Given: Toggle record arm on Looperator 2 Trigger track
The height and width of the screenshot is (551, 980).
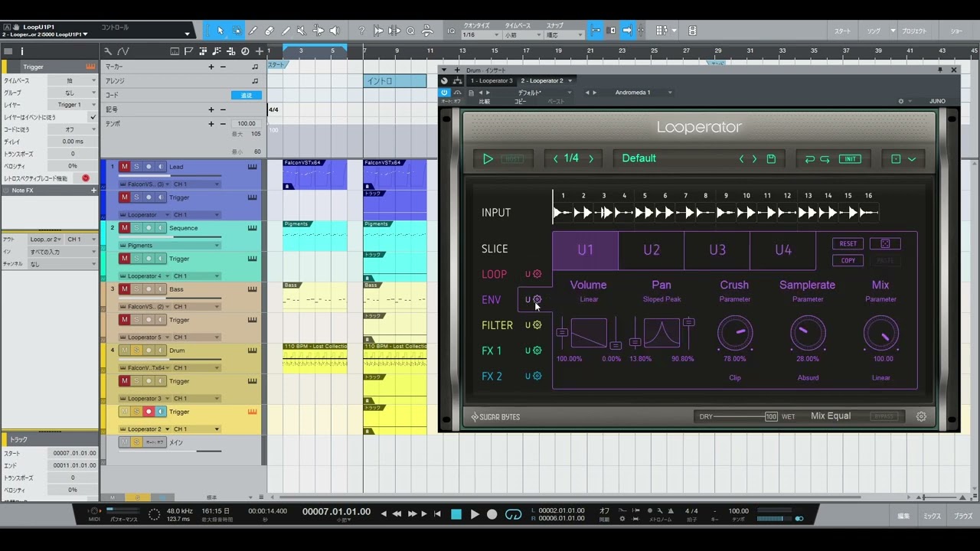Looking at the screenshot, I should 149,412.
